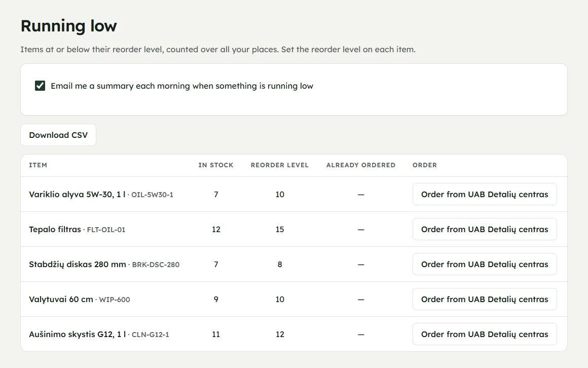
Task: Click the already-ordered dash for Variklio alyva
Action: (361, 194)
